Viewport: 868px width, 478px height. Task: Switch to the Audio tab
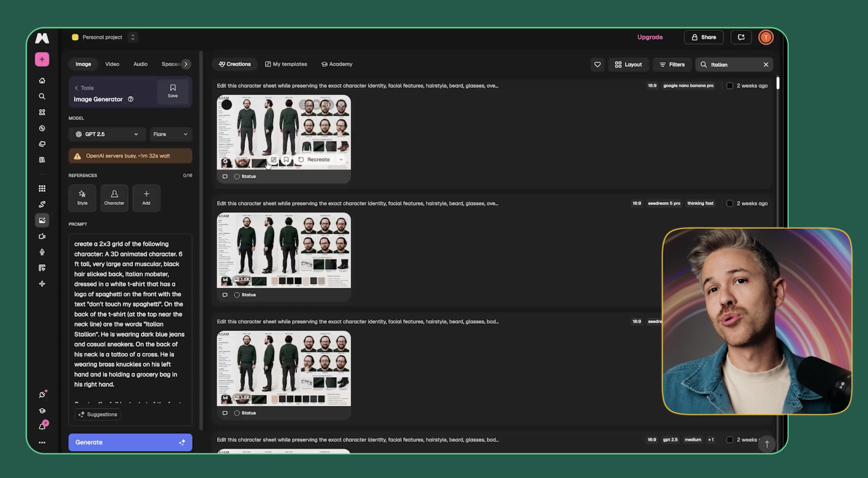point(141,64)
